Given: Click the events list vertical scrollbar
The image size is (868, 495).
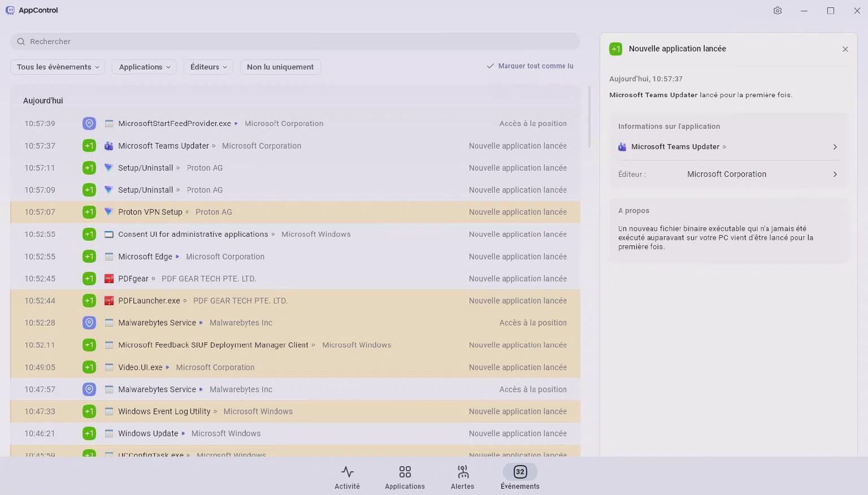Looking at the screenshot, I should [x=589, y=117].
